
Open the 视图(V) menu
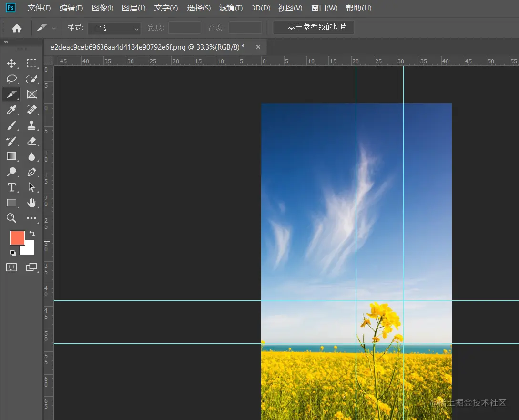coord(290,8)
